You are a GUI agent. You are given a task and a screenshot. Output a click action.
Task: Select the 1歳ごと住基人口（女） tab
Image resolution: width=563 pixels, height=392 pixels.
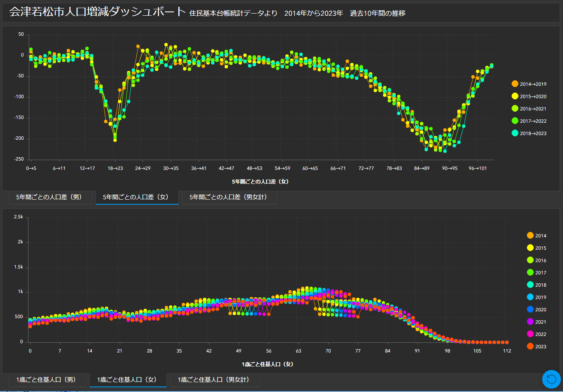point(128,380)
